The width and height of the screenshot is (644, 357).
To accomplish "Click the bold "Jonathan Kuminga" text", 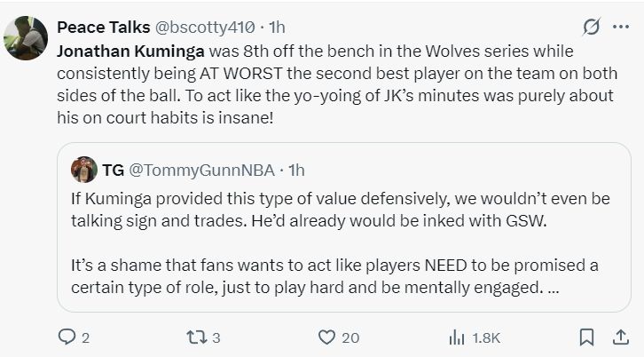I will (x=116, y=52).
